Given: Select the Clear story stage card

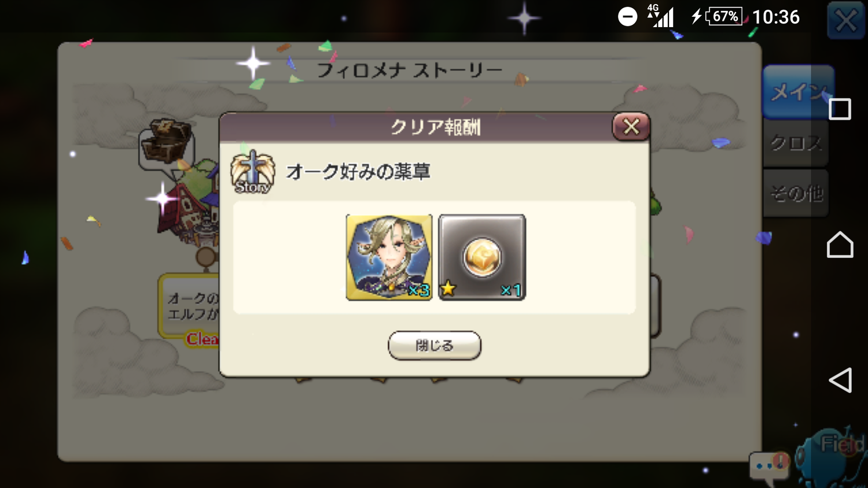Looking at the screenshot, I should click(190, 308).
